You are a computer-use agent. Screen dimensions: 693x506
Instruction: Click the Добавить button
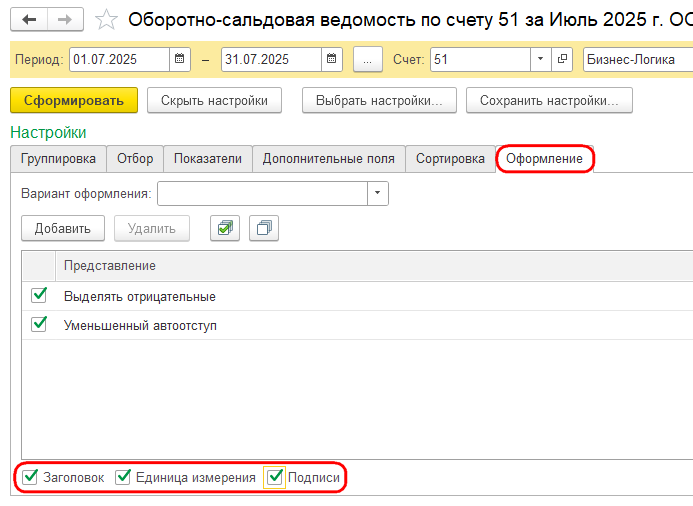pyautogui.click(x=63, y=228)
